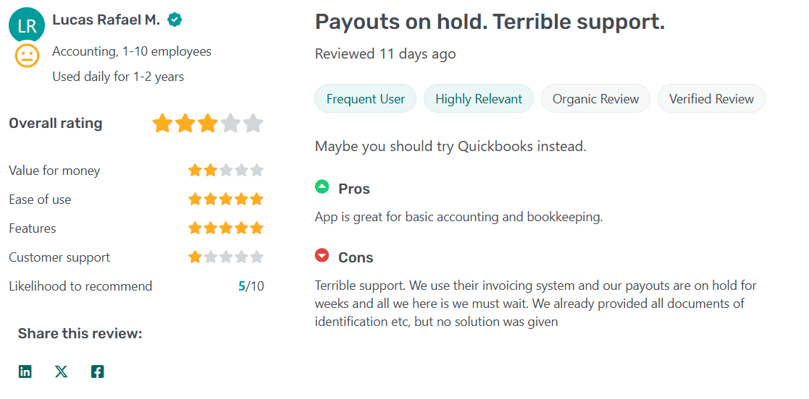The width and height of the screenshot is (809, 399).
Task: Click the red Cons arrow icon
Action: 322,255
